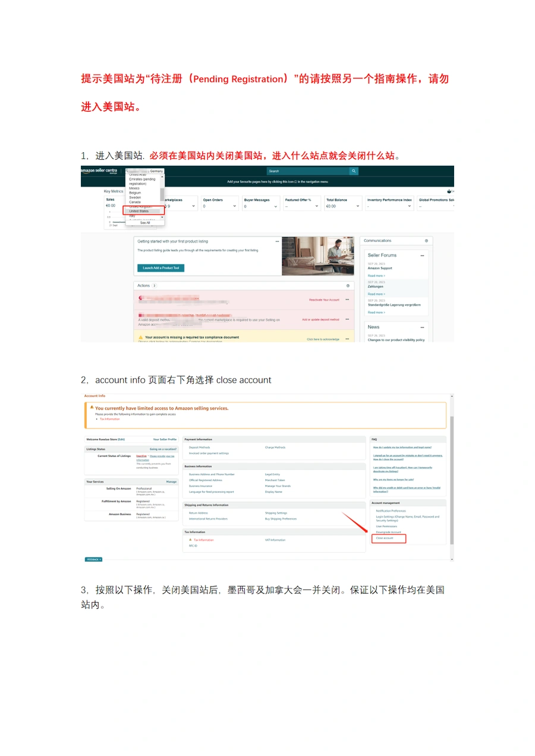Viewport: 535px width, 756px height.
Task: Open Legal Entity link
Action: tap(272, 474)
